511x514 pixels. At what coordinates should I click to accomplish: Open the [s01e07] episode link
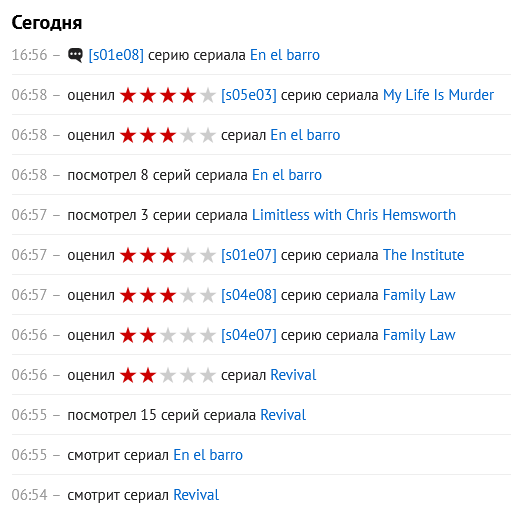pos(249,255)
